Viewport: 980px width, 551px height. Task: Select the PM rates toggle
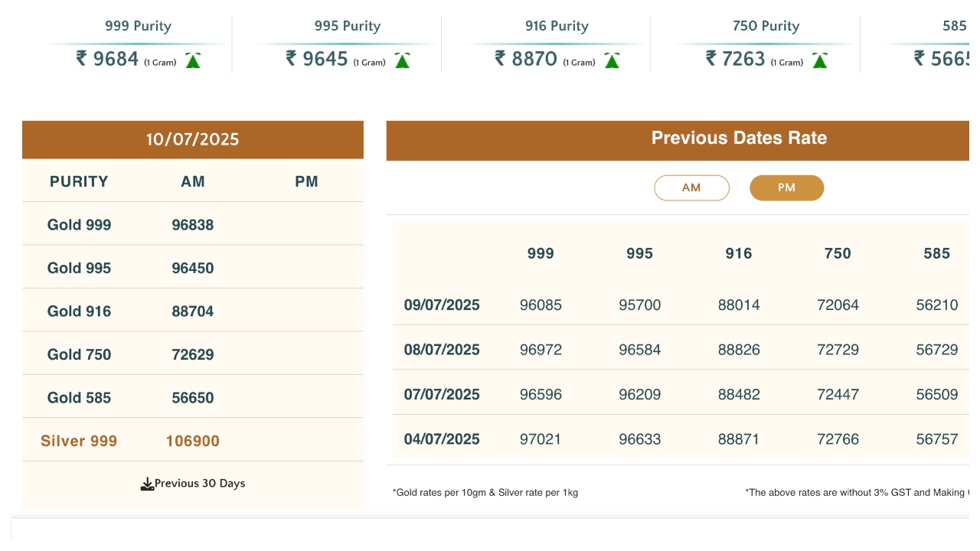coord(786,187)
